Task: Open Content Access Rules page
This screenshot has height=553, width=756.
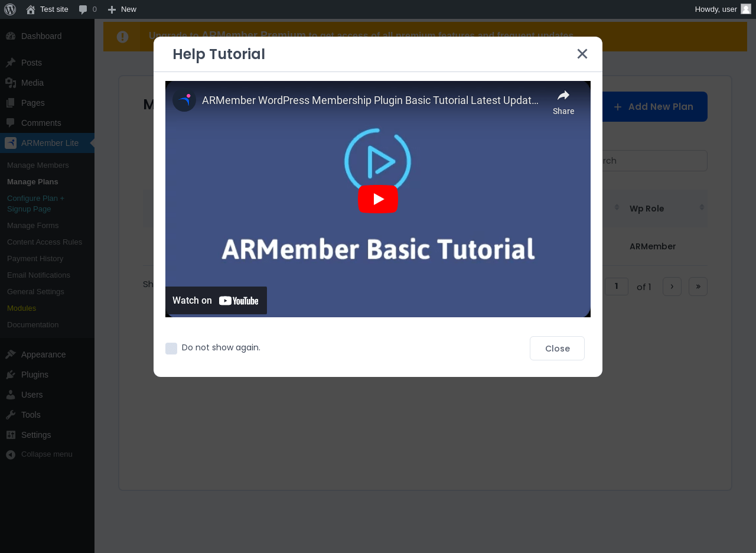Action: tap(44, 242)
